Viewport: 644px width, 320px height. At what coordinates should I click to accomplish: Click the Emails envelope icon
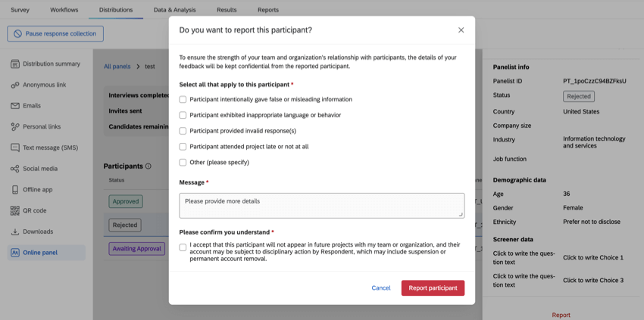(x=15, y=106)
